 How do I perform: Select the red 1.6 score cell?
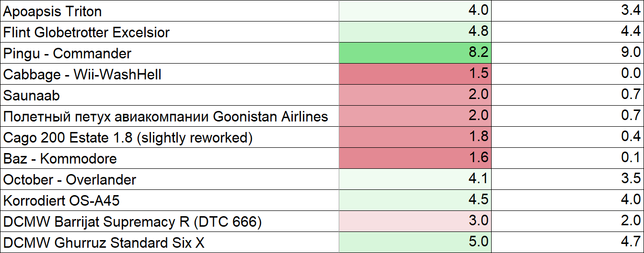(415, 158)
